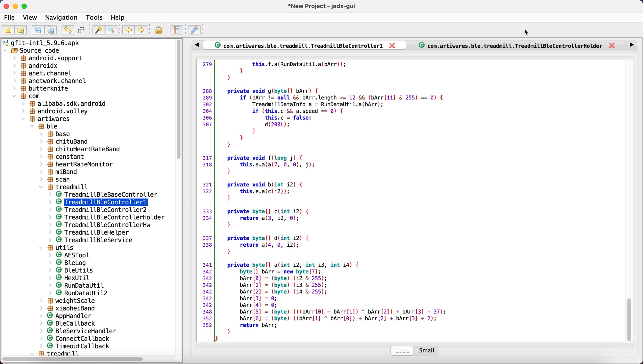The width and height of the screenshot is (643, 364).
Task: Expand the android.support package
Action: 14,58
